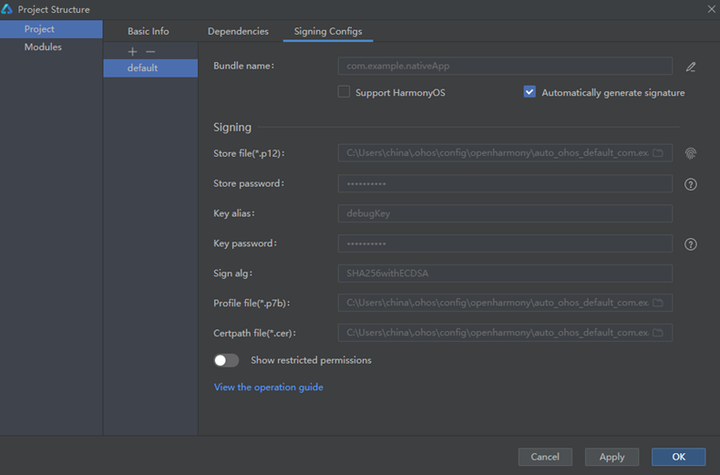Click the Key alias input field
The image size is (720, 475).
point(505,213)
